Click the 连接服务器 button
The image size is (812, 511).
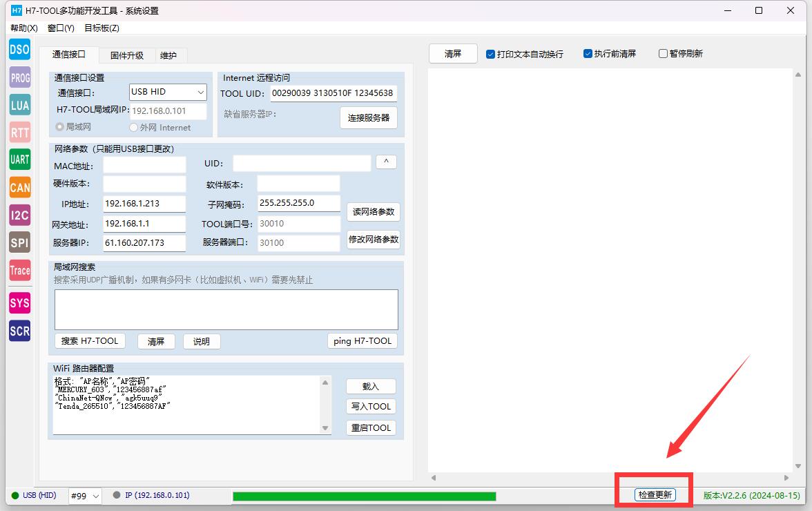(369, 117)
